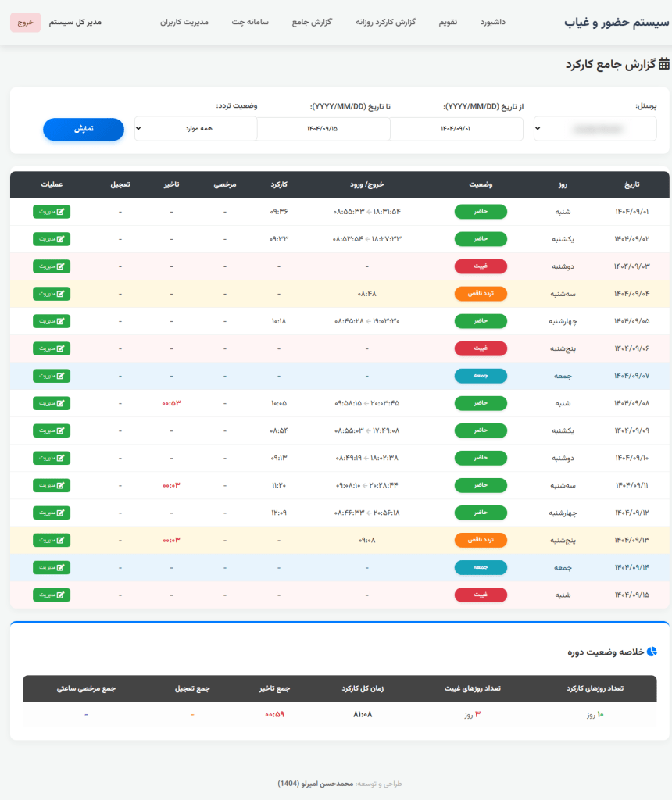The width and height of the screenshot is (672, 800).
Task: Expand the وضعیت تردد status dropdown
Action: coord(195,129)
